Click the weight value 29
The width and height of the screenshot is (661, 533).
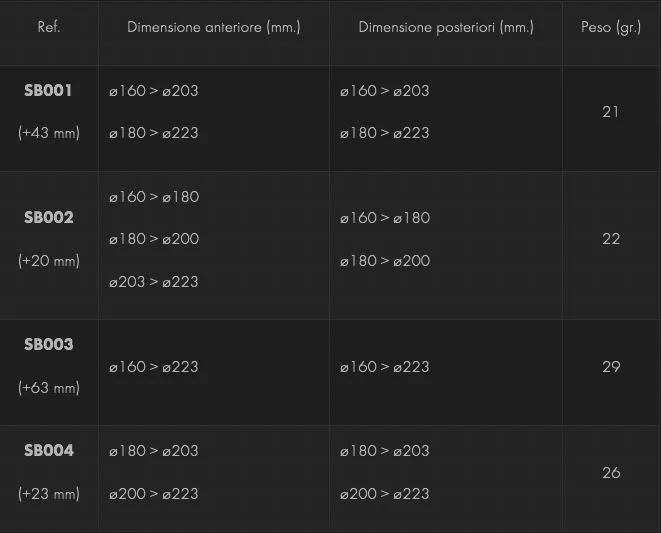611,367
